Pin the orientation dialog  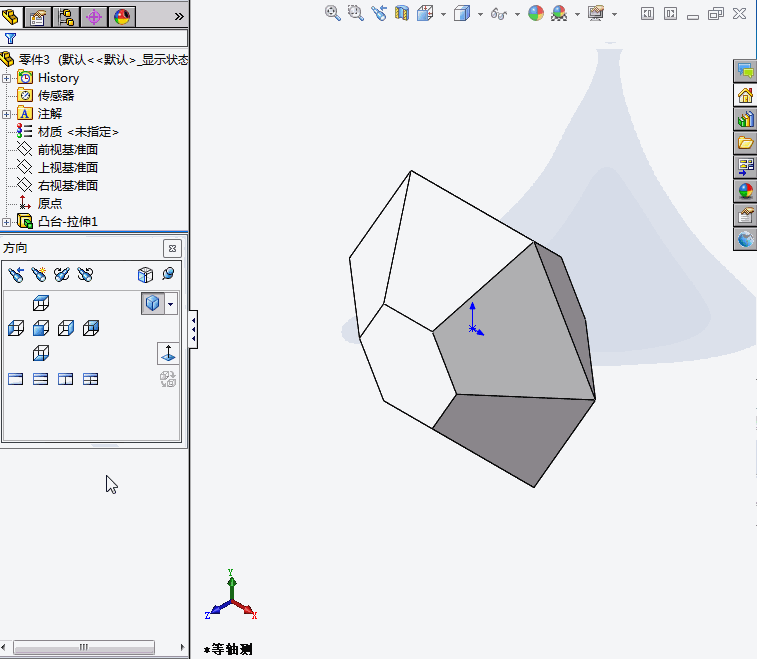coord(168,274)
